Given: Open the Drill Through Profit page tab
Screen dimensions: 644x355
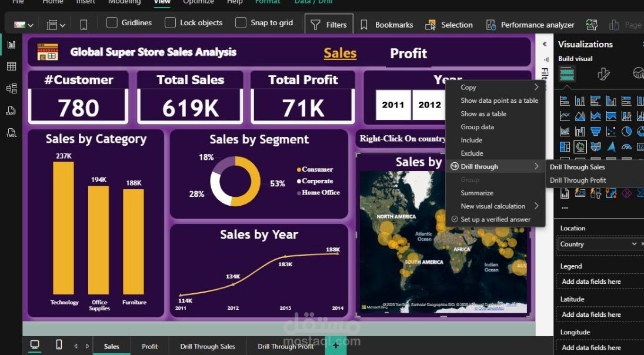Looking at the screenshot, I should pyautogui.click(x=285, y=346).
